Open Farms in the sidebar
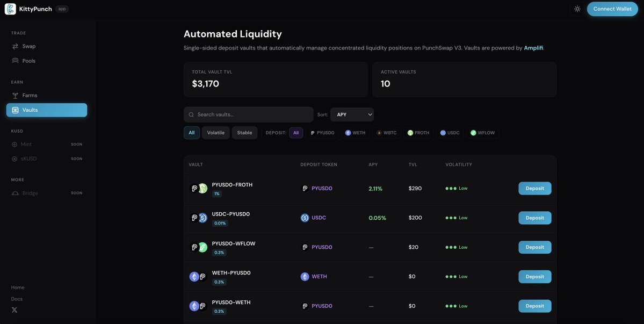The height and width of the screenshot is (324, 644). (46, 95)
